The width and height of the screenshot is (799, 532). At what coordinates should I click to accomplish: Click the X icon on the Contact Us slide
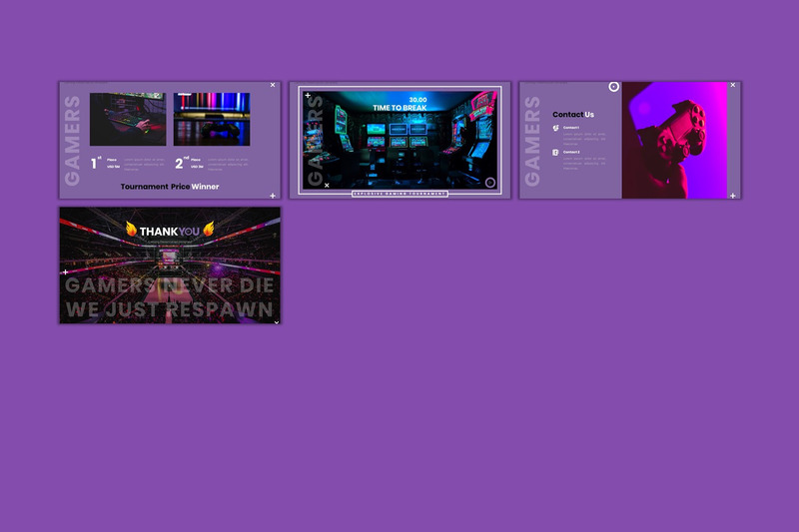[x=733, y=85]
